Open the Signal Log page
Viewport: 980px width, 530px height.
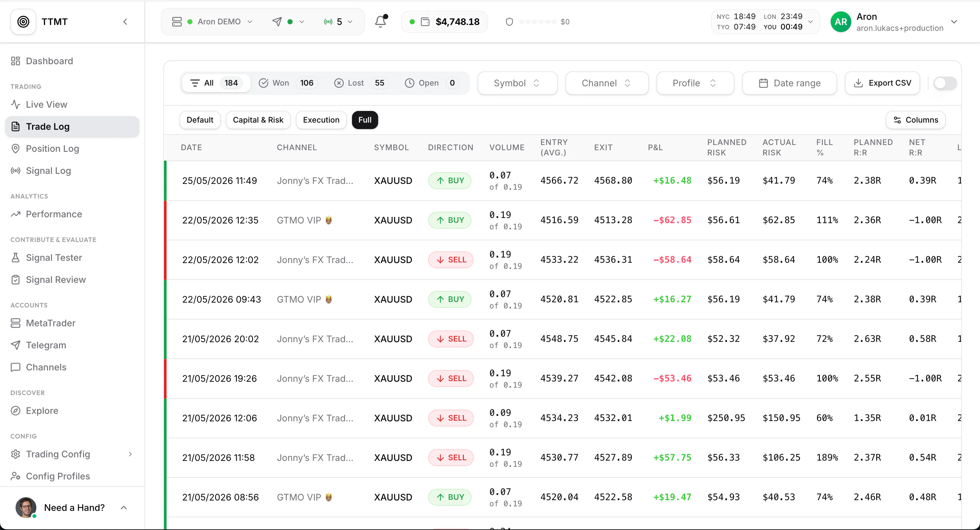pyautogui.click(x=72, y=171)
